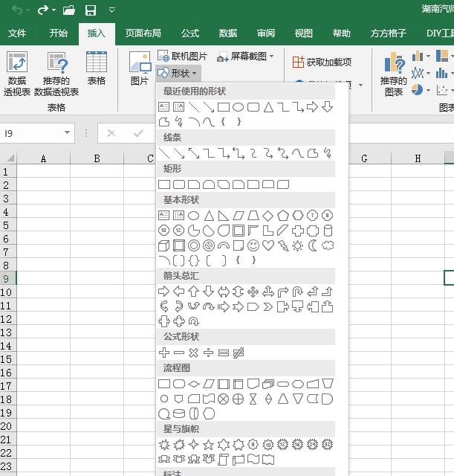Click the Table (表格) button
This screenshot has width=454, height=476.
point(97,68)
